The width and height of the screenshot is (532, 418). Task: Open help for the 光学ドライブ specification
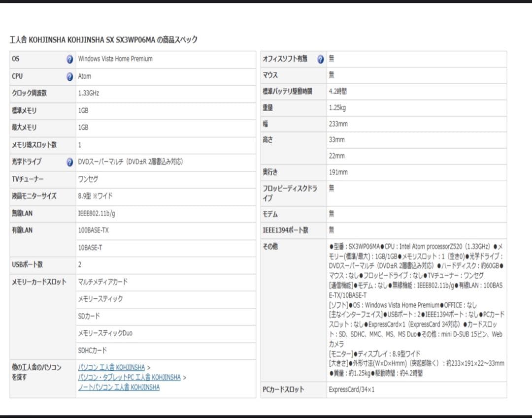(x=69, y=161)
